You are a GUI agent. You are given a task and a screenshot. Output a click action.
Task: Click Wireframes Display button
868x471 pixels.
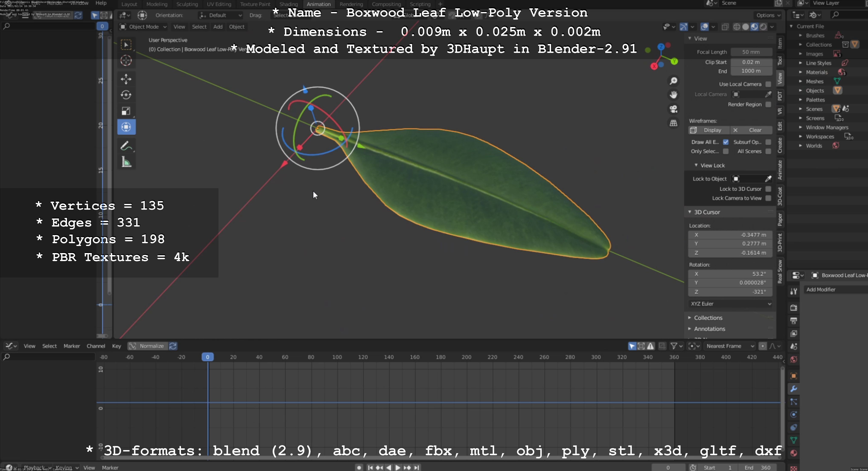point(709,130)
